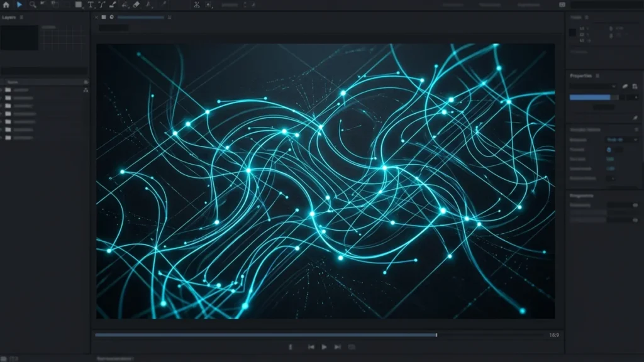The height and width of the screenshot is (362, 644).
Task: Click the pen edit icon in Properties
Action: pyautogui.click(x=625, y=86)
